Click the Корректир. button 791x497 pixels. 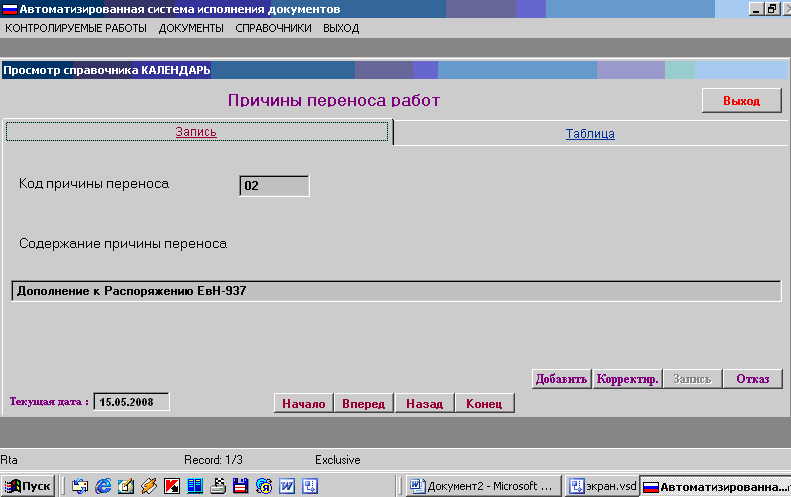coord(627,378)
